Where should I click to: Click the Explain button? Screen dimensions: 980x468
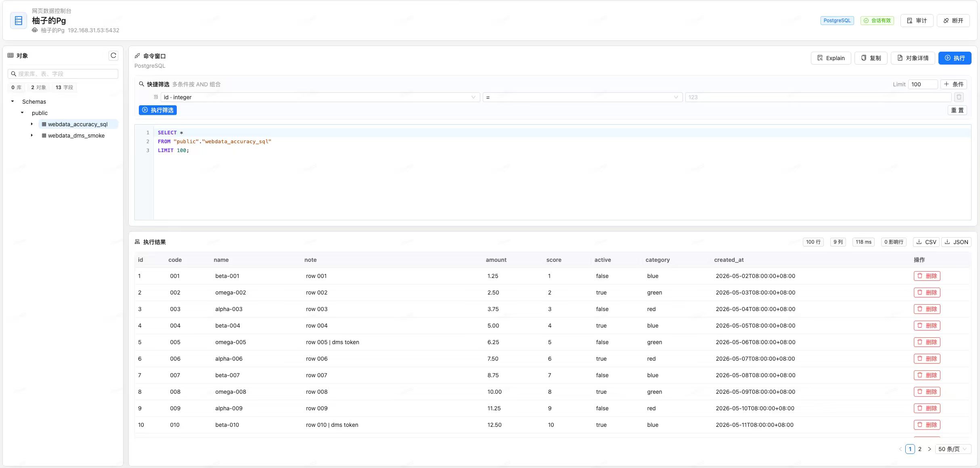831,58
